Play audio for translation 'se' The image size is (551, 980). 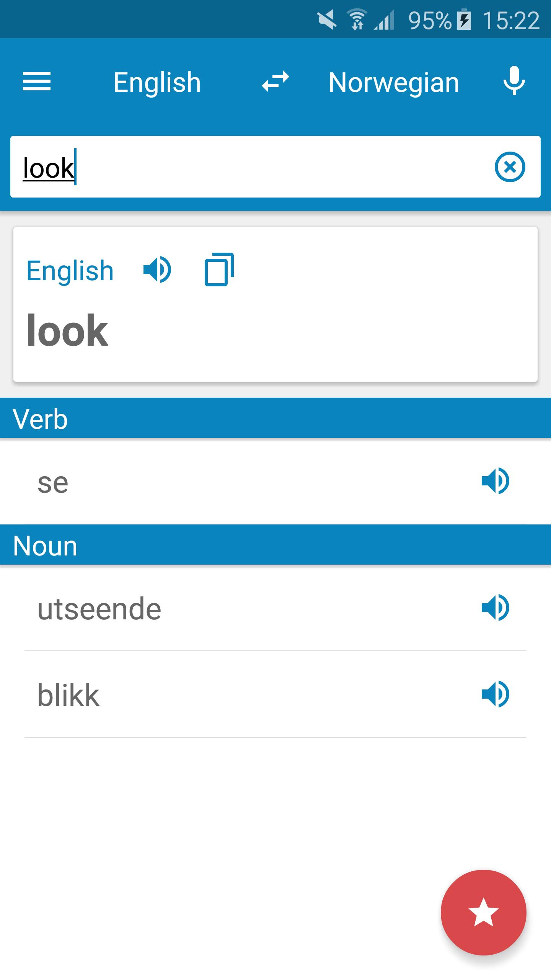[x=495, y=481]
